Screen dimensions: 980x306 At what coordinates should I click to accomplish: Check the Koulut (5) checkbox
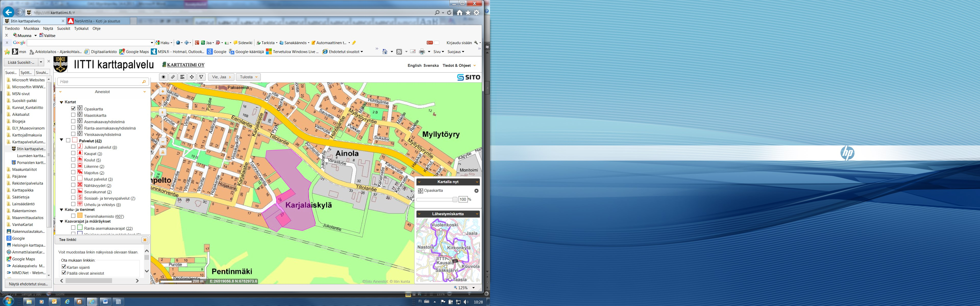pyautogui.click(x=73, y=160)
